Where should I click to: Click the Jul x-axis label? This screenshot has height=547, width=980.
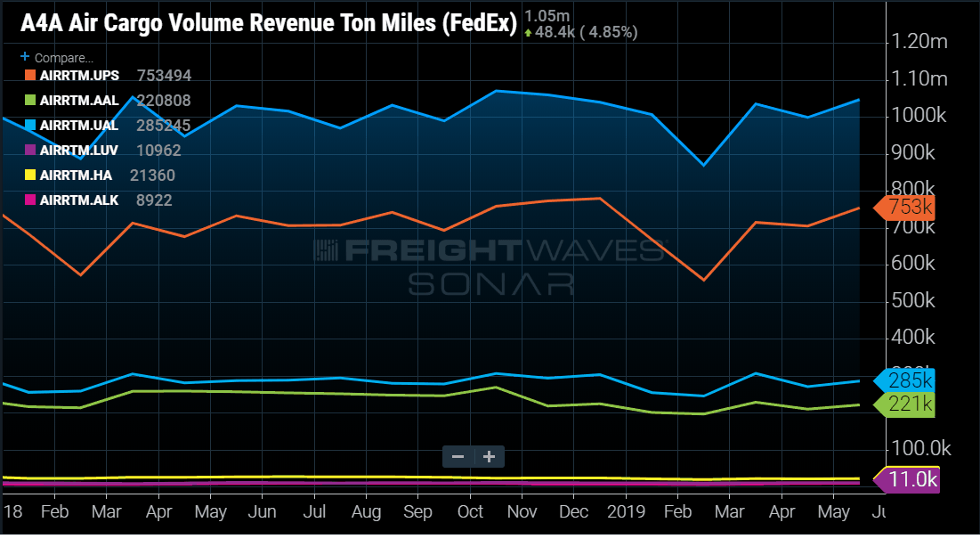tap(314, 512)
